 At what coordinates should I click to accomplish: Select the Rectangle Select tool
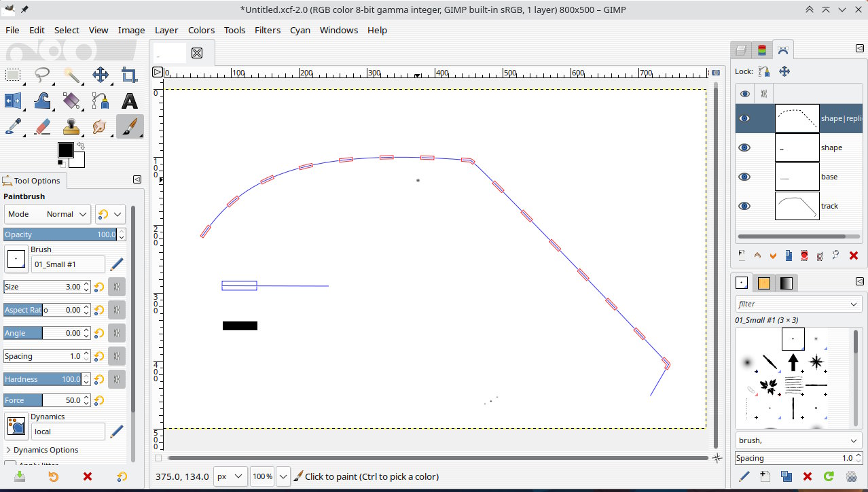pyautogui.click(x=13, y=75)
